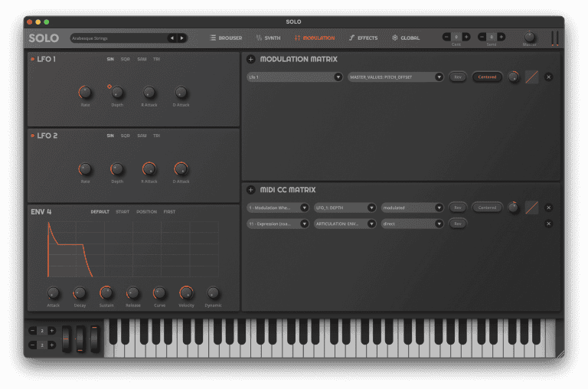Toggle the LFO 2 power indicator
The width and height of the screenshot is (588, 389).
coord(32,136)
